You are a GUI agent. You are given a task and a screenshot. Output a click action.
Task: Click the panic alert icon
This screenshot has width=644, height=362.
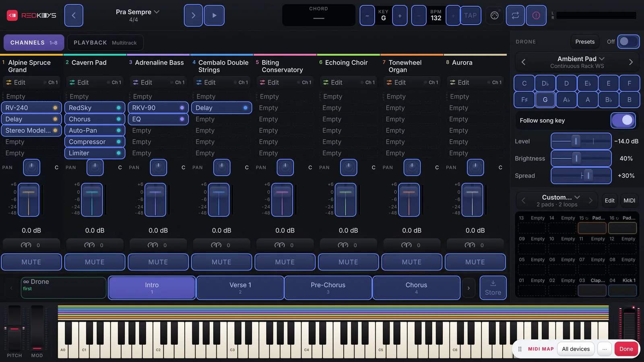click(x=536, y=15)
